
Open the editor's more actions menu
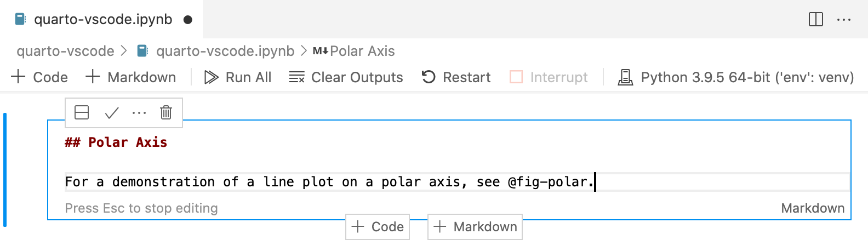pyautogui.click(x=844, y=20)
